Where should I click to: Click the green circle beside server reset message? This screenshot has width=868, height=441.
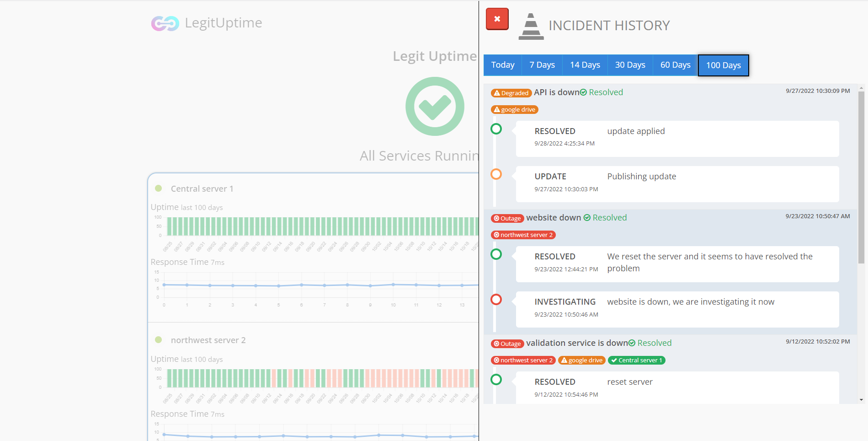(496, 254)
